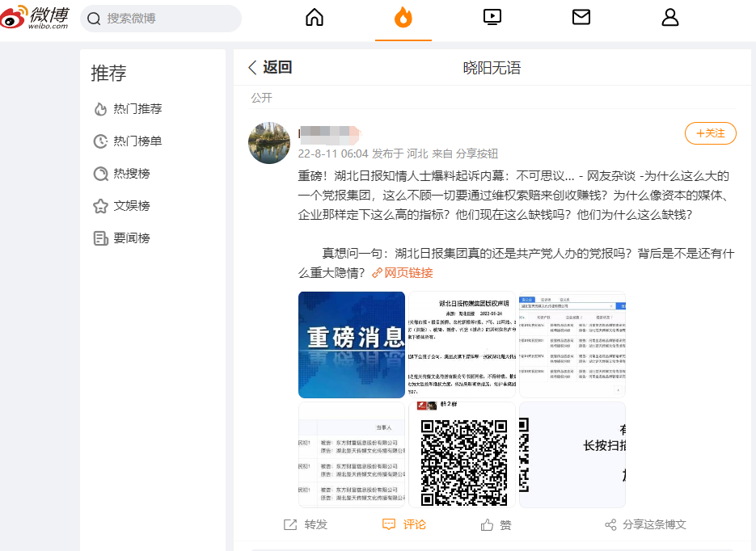
Task: Click the 热门推荐 flame icon
Action: [x=100, y=109]
